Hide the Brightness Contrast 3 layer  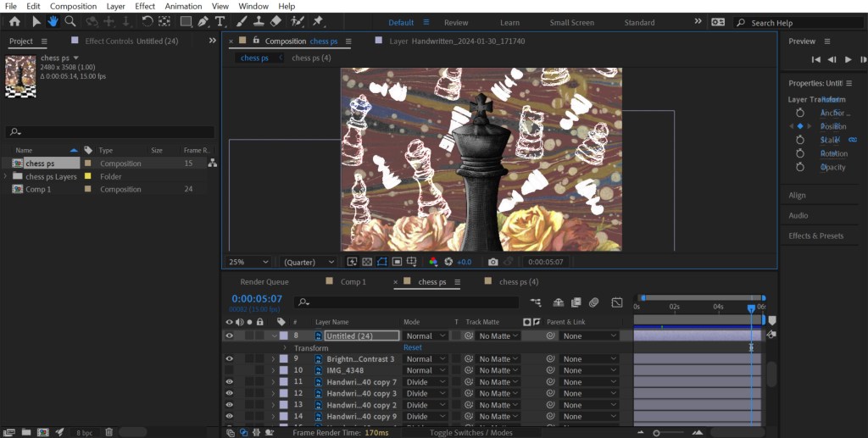click(x=229, y=359)
